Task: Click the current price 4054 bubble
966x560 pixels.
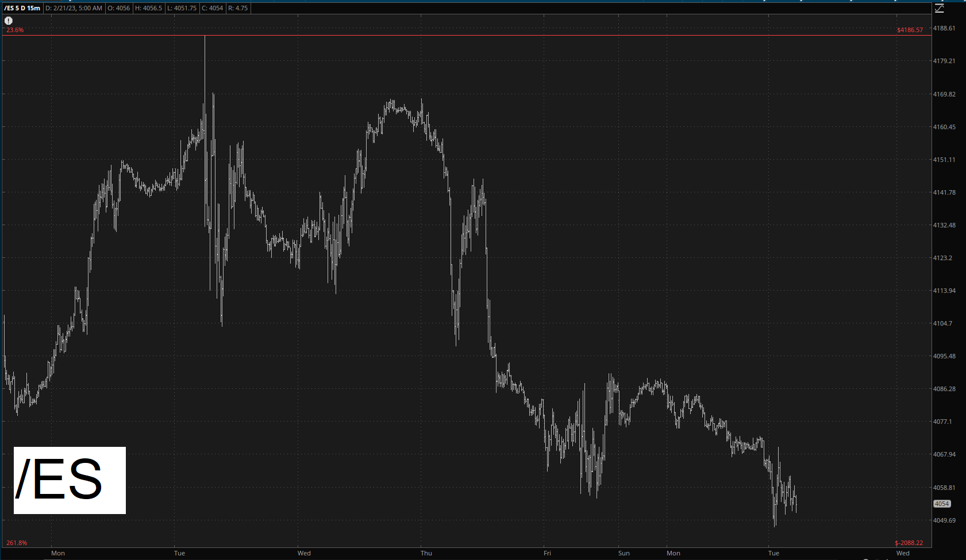Action: (x=942, y=504)
